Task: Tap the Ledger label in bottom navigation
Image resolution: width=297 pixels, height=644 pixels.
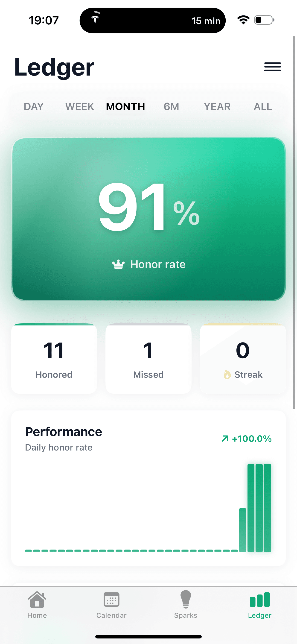Action: tap(259, 615)
